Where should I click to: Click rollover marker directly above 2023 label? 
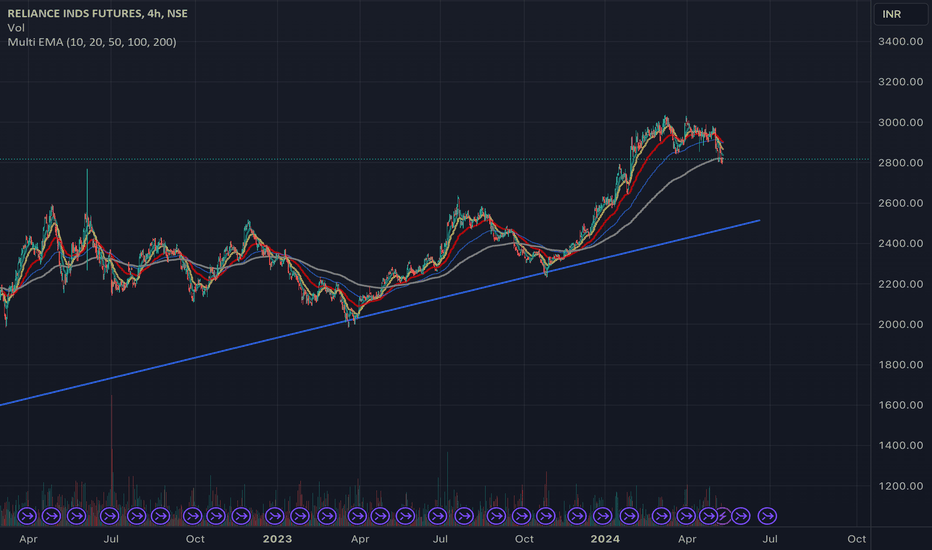coord(275,516)
